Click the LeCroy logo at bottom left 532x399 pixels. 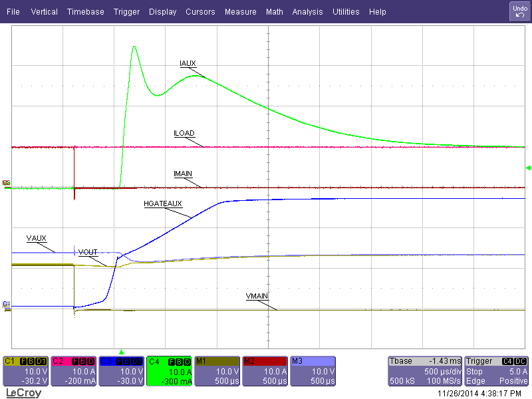click(23, 393)
